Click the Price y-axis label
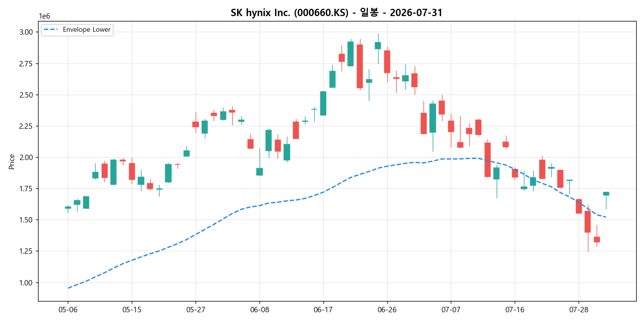644x322 pixels. click(12, 161)
